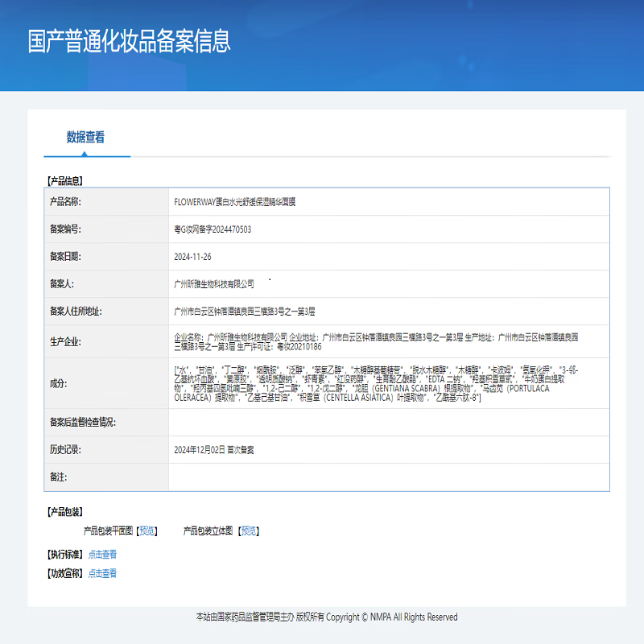Click the 备案日期 label cell
The height and width of the screenshot is (644, 644).
106,257
